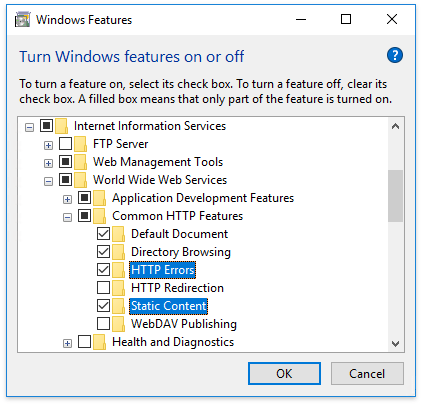This screenshot has width=422, height=405.
Task: Expand the Application Development Features node
Action: pyautogui.click(x=67, y=199)
